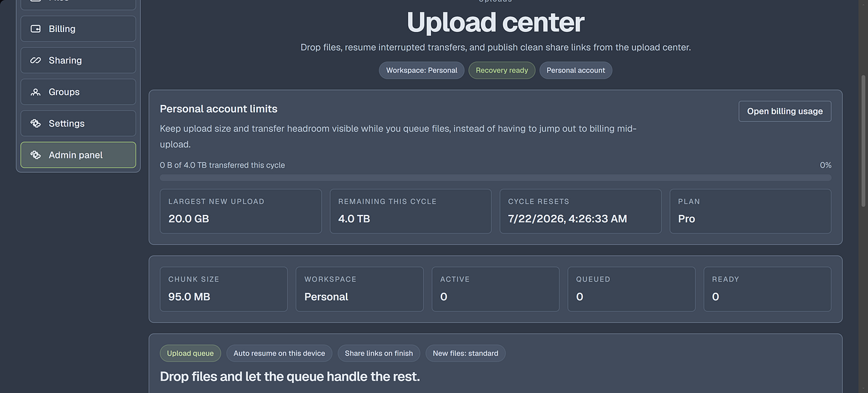Click the Drop files and let the queue heading
The image size is (868, 393).
point(290,377)
